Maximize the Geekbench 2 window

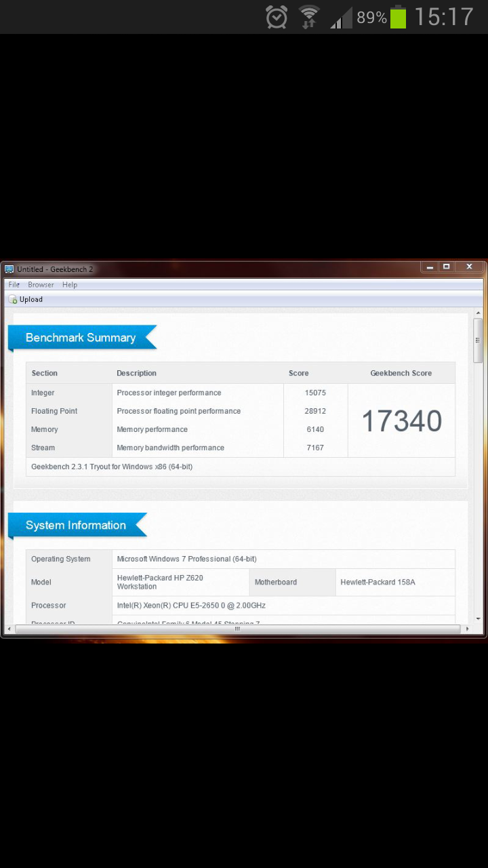(x=446, y=267)
